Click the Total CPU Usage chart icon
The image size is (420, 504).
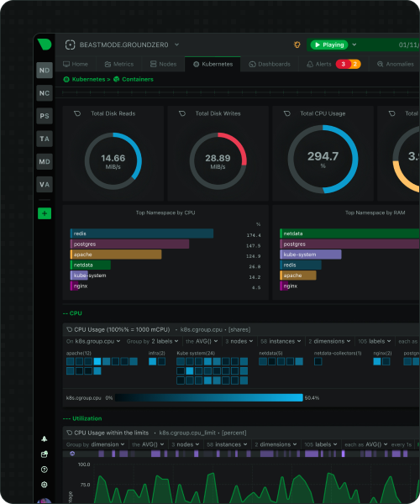click(287, 113)
